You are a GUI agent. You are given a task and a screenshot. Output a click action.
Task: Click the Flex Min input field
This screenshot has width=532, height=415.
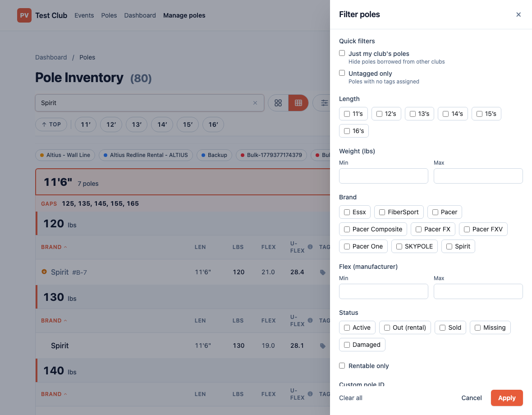(x=383, y=291)
